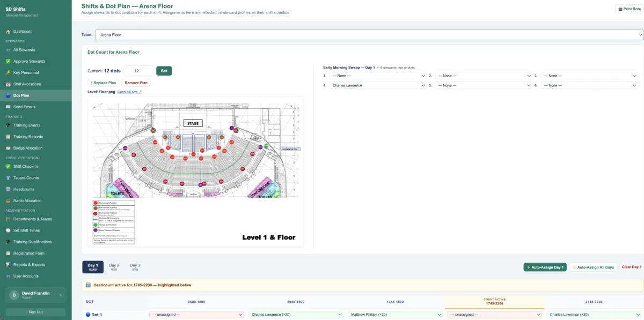Click the Reports & Exports chart icon
644x320 pixels.
(x=8, y=264)
